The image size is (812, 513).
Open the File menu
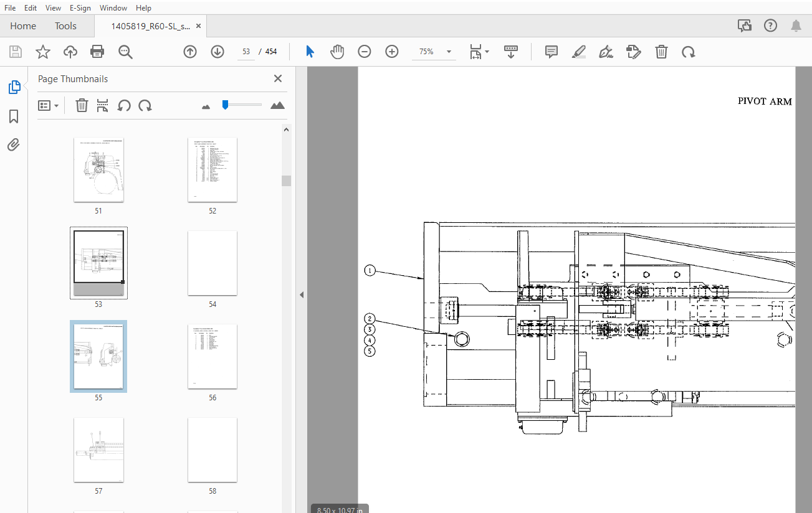point(10,8)
